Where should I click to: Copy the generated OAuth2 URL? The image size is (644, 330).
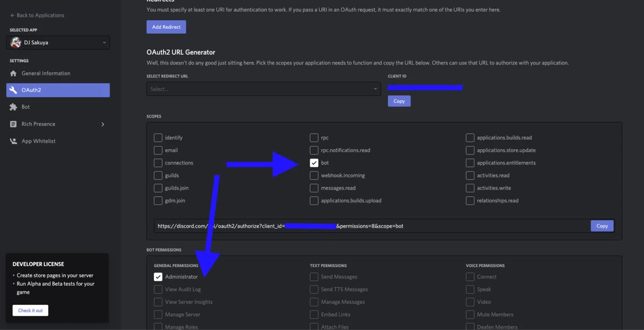tap(602, 226)
